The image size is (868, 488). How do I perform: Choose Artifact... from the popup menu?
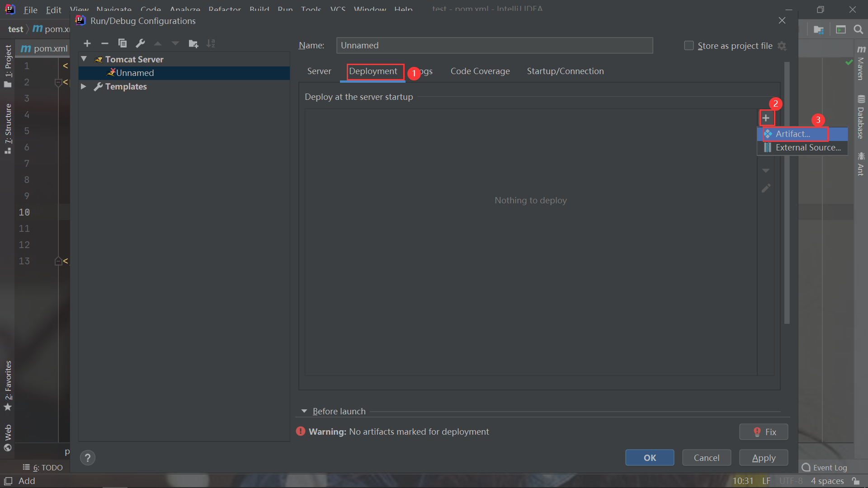pyautogui.click(x=793, y=134)
